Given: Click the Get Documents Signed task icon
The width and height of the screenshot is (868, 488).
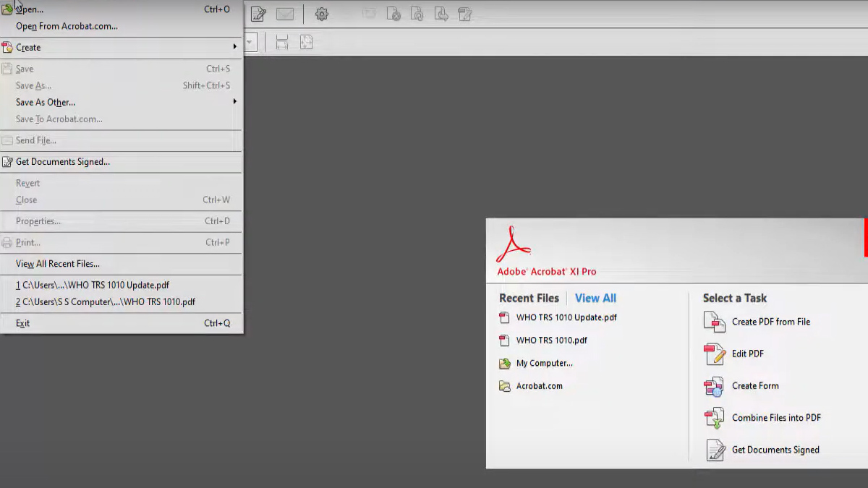Looking at the screenshot, I should [715, 450].
